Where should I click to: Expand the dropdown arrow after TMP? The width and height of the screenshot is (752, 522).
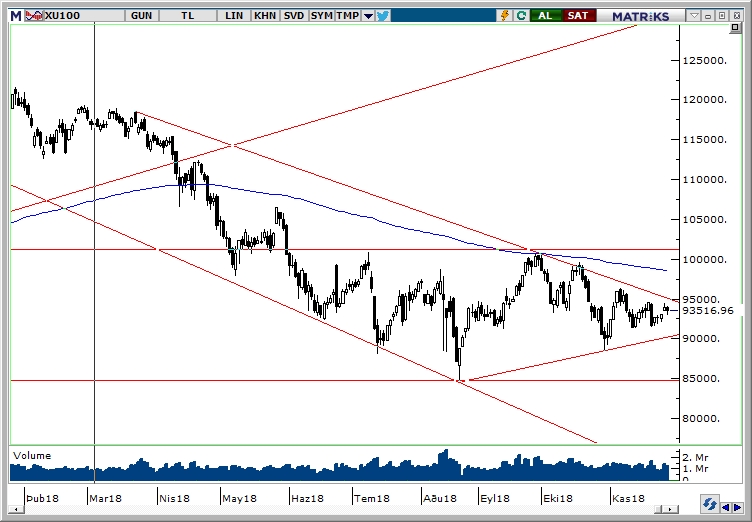pyautogui.click(x=368, y=16)
